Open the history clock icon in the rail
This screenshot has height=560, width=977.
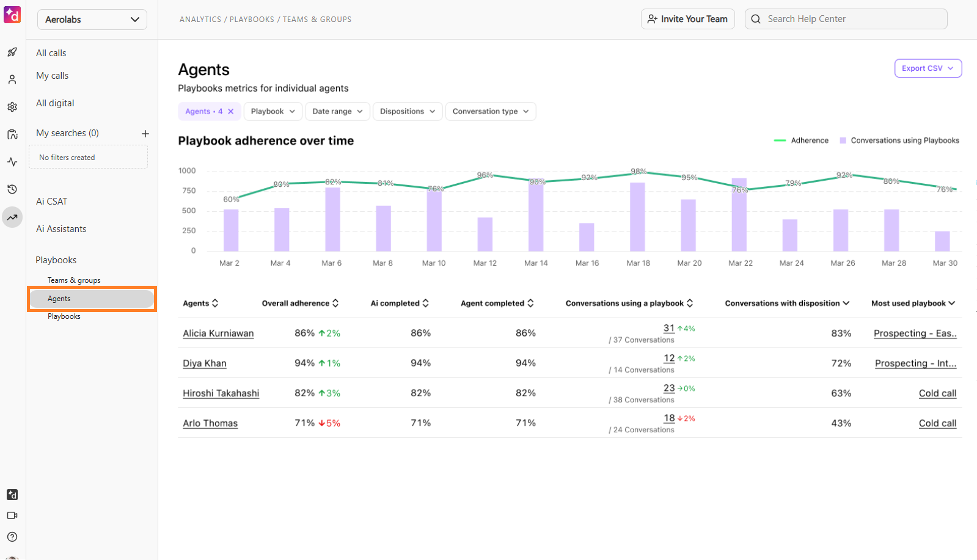point(12,189)
